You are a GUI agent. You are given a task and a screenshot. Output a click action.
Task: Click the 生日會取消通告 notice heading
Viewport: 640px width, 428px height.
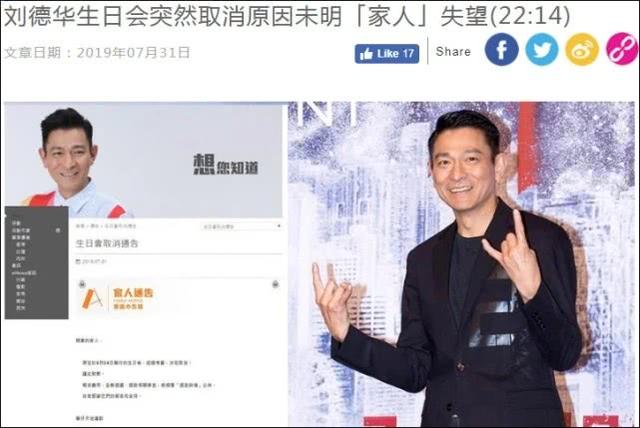[107, 244]
